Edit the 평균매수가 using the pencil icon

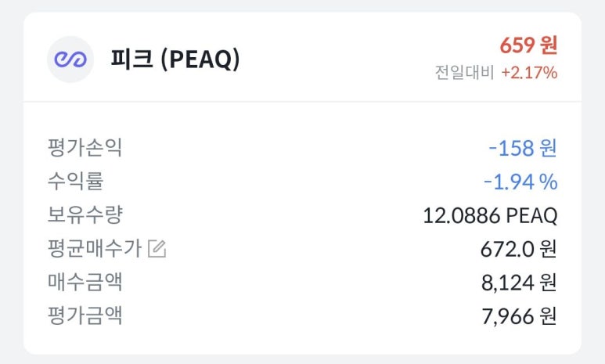tap(157, 250)
